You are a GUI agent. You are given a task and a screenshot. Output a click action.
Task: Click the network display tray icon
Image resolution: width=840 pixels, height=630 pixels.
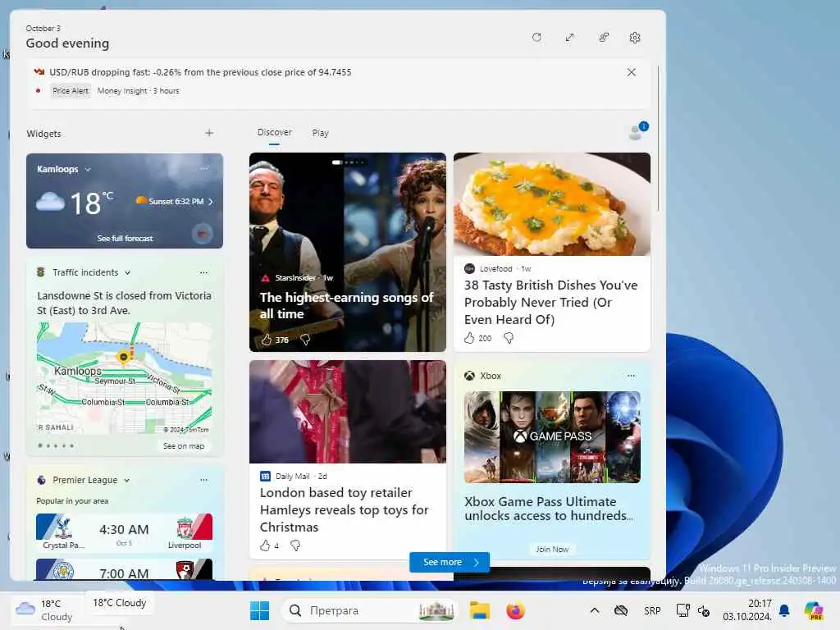(682, 610)
